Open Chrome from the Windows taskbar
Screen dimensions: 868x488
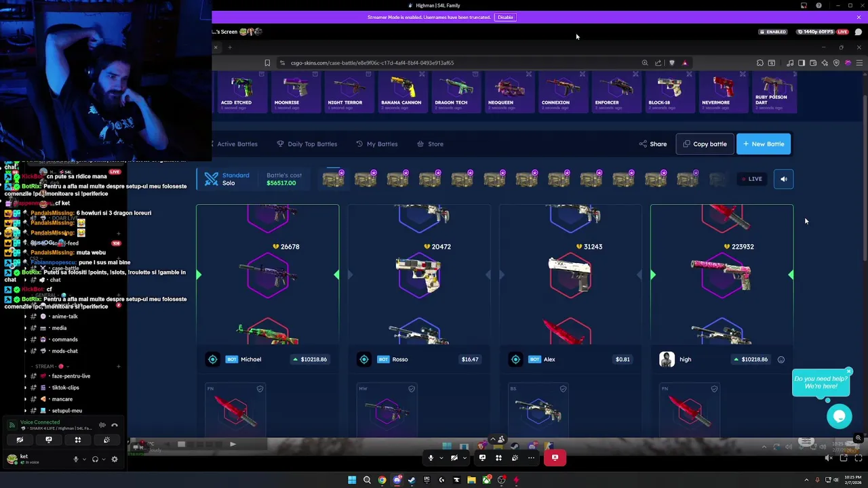click(382, 480)
